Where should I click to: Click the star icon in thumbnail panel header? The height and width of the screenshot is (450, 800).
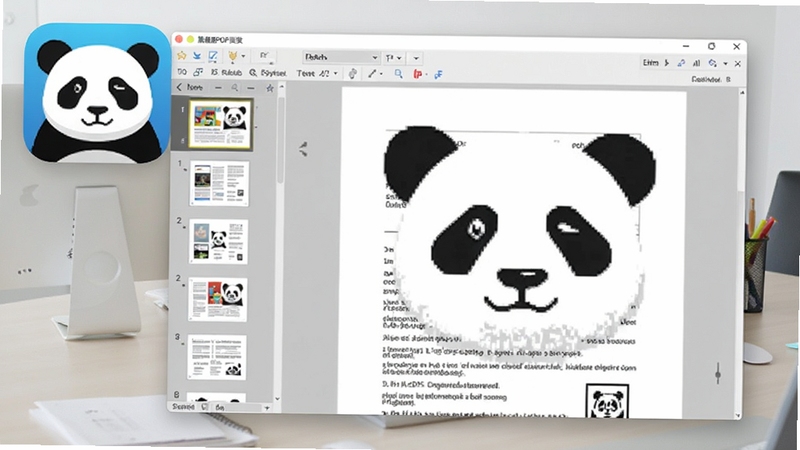click(x=269, y=88)
